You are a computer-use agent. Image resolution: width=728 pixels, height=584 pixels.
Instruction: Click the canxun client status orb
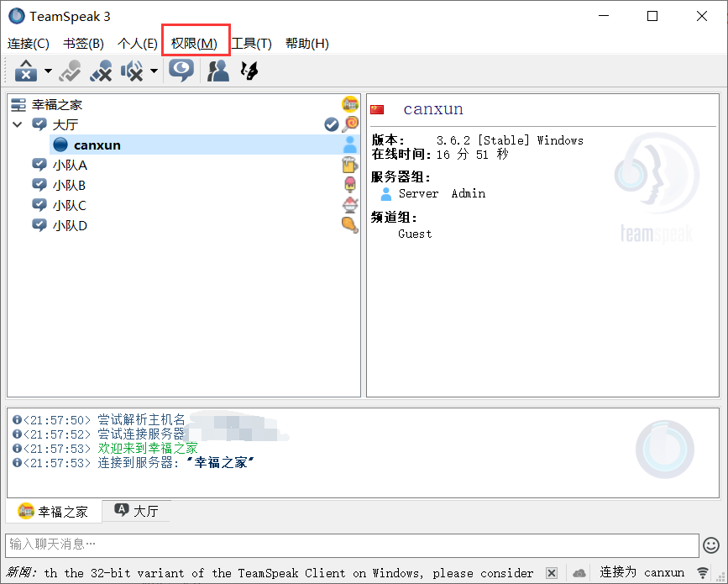[x=60, y=145]
